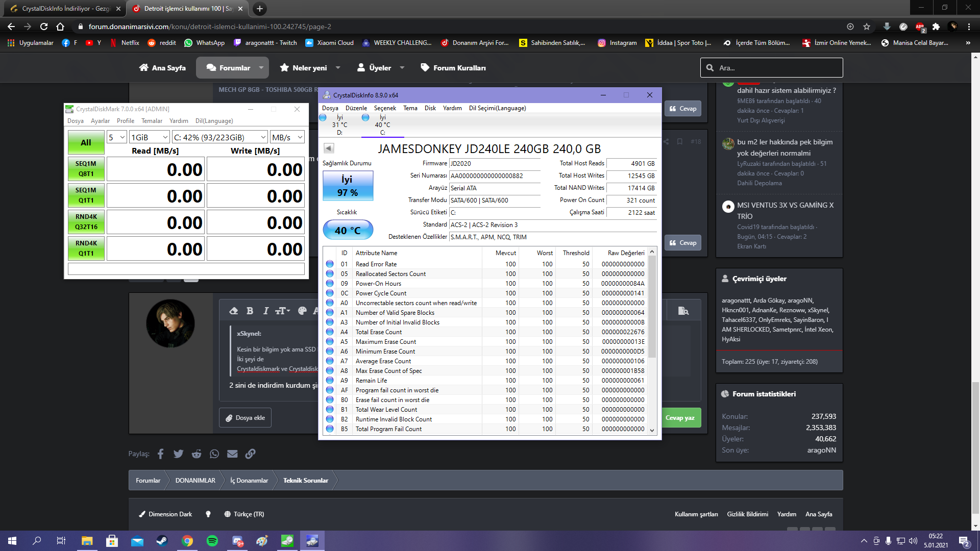Bookmark this page with the star icon
980x551 pixels.
(x=867, y=27)
